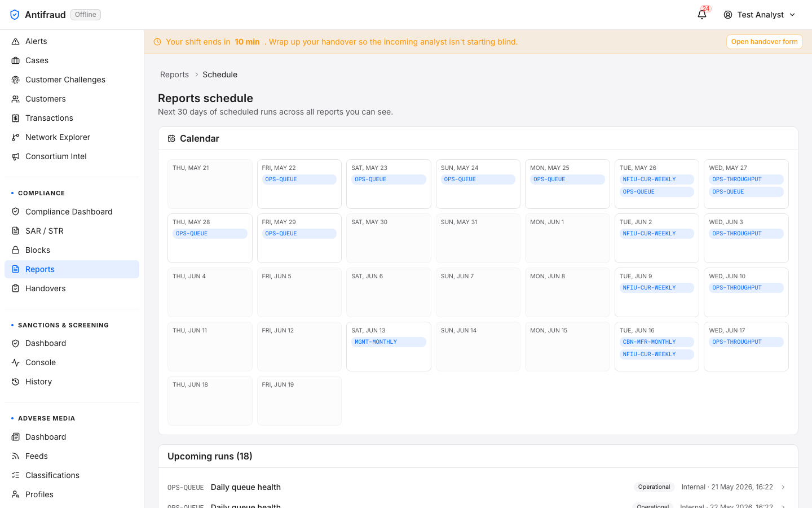This screenshot has width=812, height=508.
Task: Click the Reports breadcrumb link
Action: (174, 75)
